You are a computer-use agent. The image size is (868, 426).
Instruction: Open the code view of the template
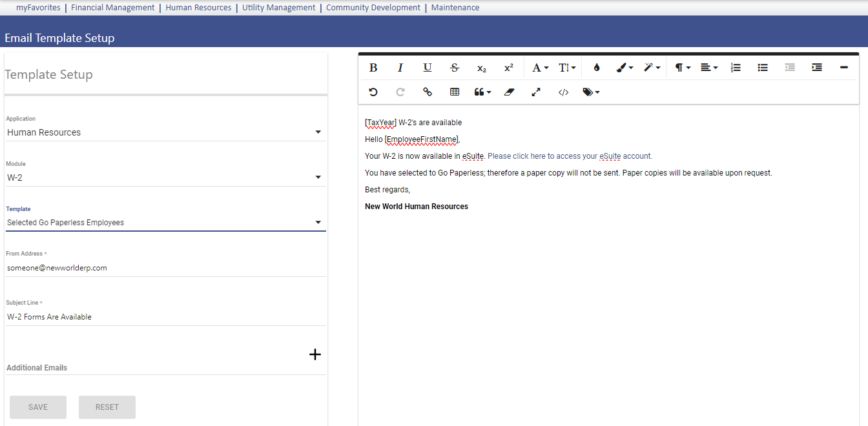pos(563,92)
